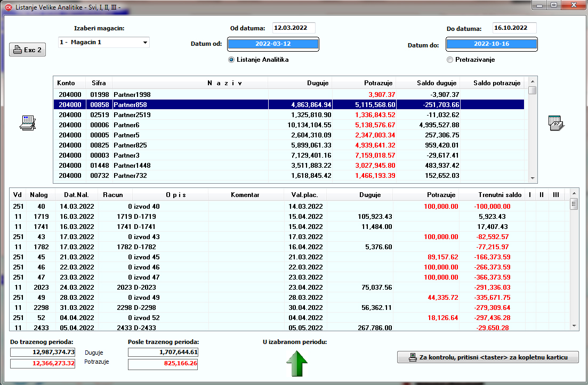Open the Datum od date picker
The height and width of the screenshot is (385, 588).
click(x=273, y=44)
